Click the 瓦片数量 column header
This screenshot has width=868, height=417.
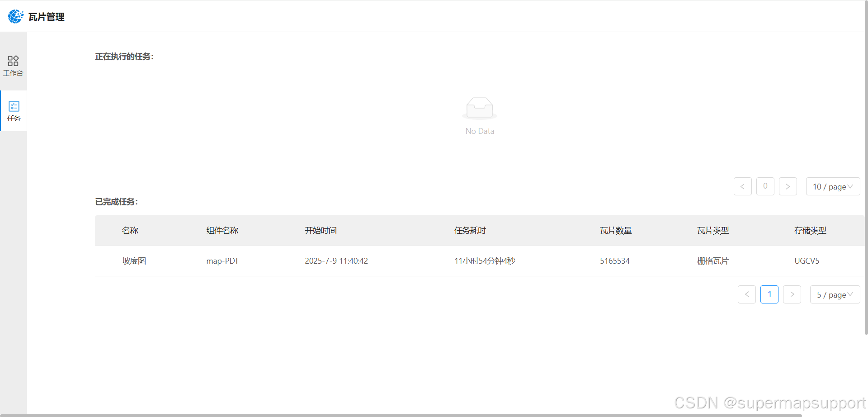616,231
